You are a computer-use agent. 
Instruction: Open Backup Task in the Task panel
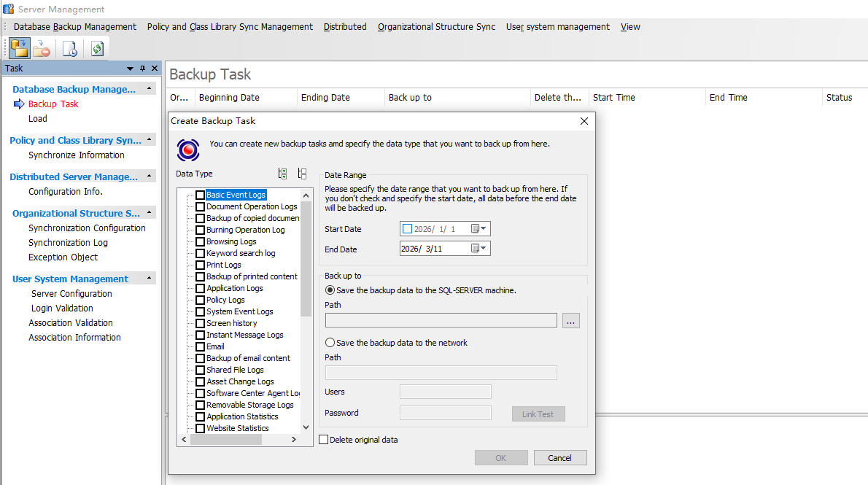tap(53, 104)
